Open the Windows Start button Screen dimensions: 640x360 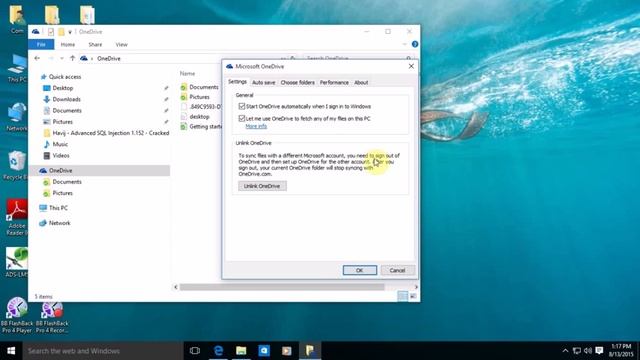(11, 351)
